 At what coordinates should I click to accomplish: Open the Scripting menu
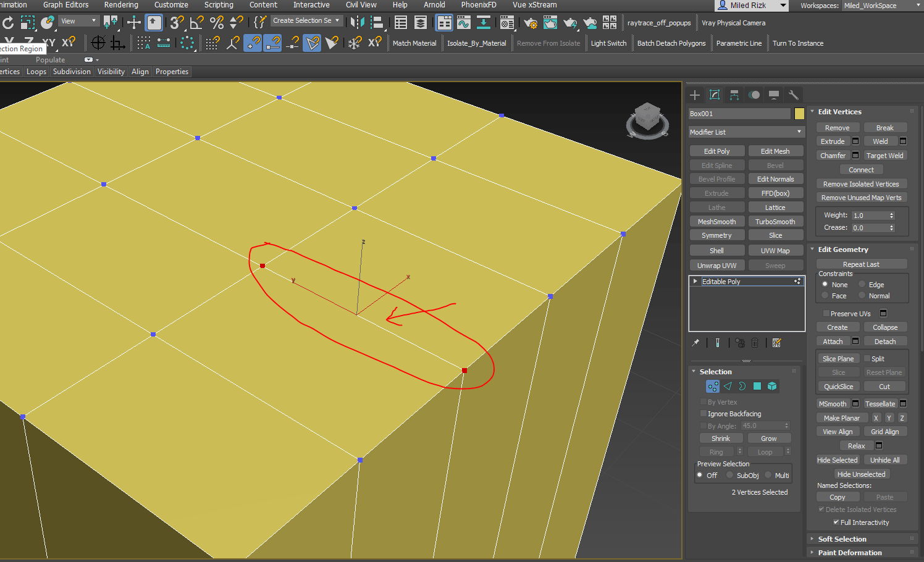pos(219,5)
